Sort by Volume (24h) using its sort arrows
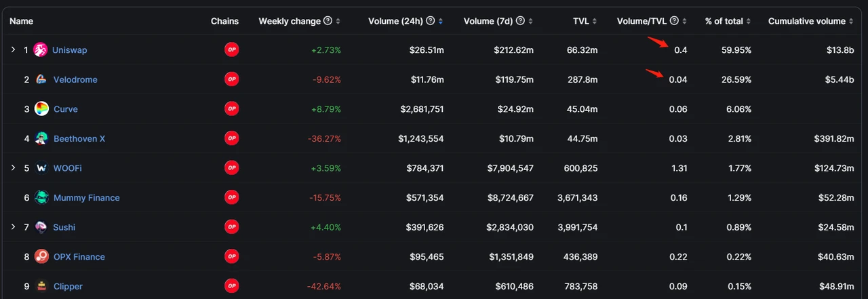Viewport: 868px width, 299px height. point(441,21)
